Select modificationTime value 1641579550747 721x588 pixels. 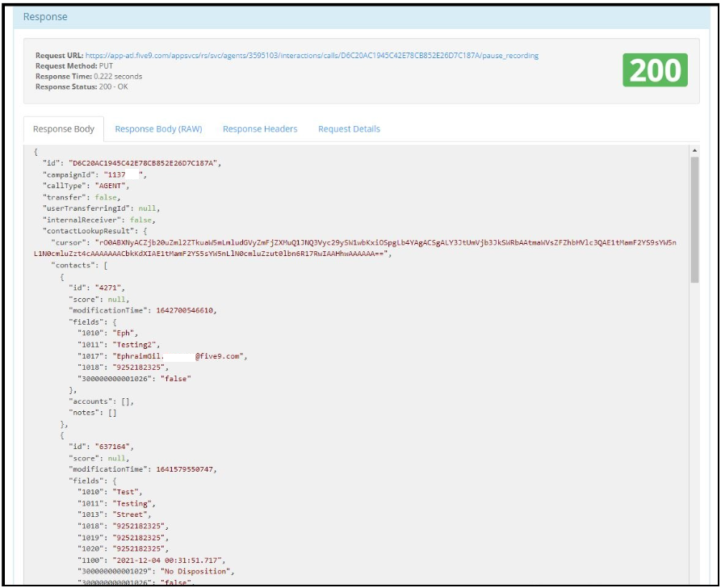pyautogui.click(x=184, y=469)
